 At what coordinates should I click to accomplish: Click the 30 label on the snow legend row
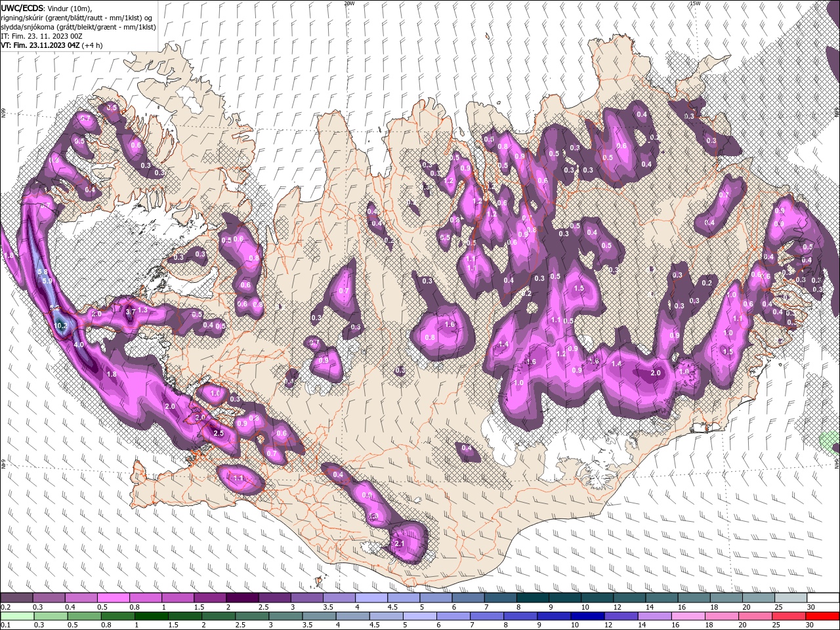pos(811,608)
